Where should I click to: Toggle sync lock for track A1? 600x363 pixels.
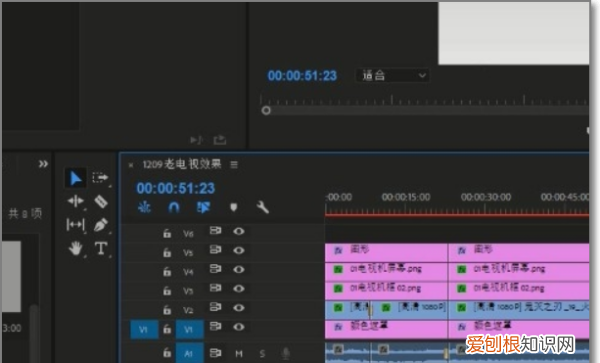pos(215,352)
